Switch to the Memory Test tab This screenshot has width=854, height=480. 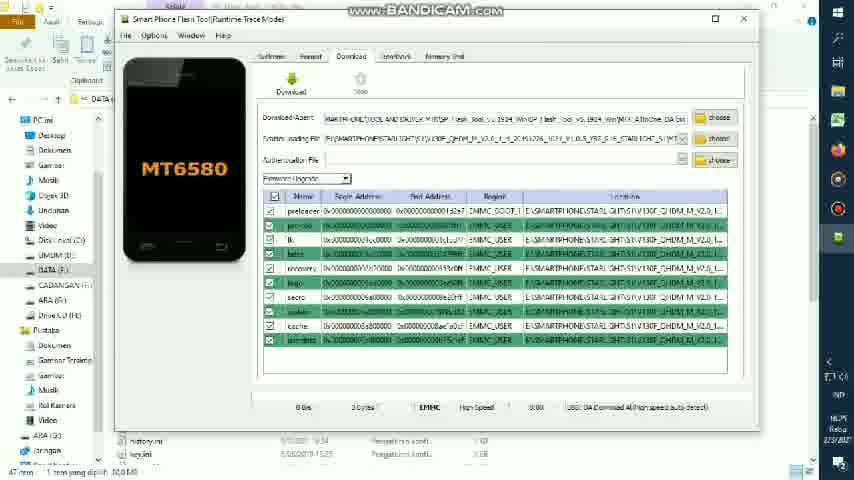coord(444,57)
